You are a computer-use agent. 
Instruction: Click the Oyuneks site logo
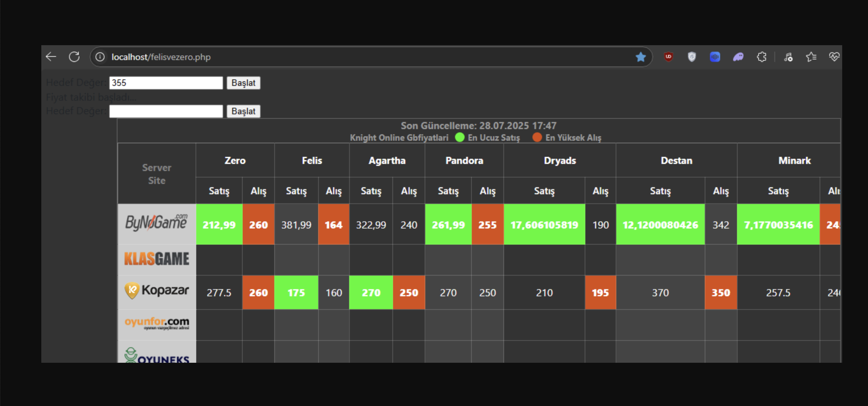[157, 355]
